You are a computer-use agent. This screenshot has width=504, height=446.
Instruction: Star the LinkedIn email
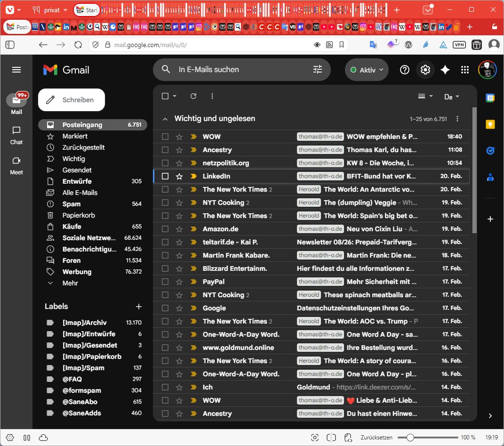point(179,176)
